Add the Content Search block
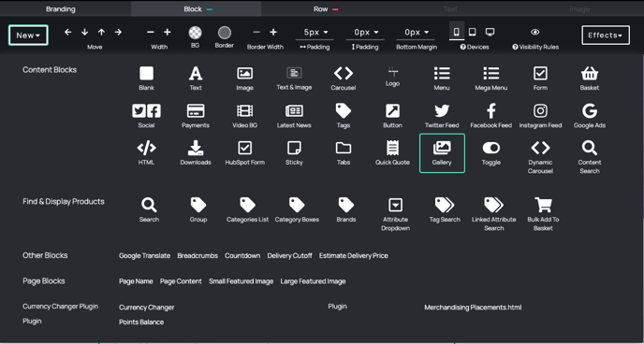Screen dimensions: 644x344 [x=590, y=157]
